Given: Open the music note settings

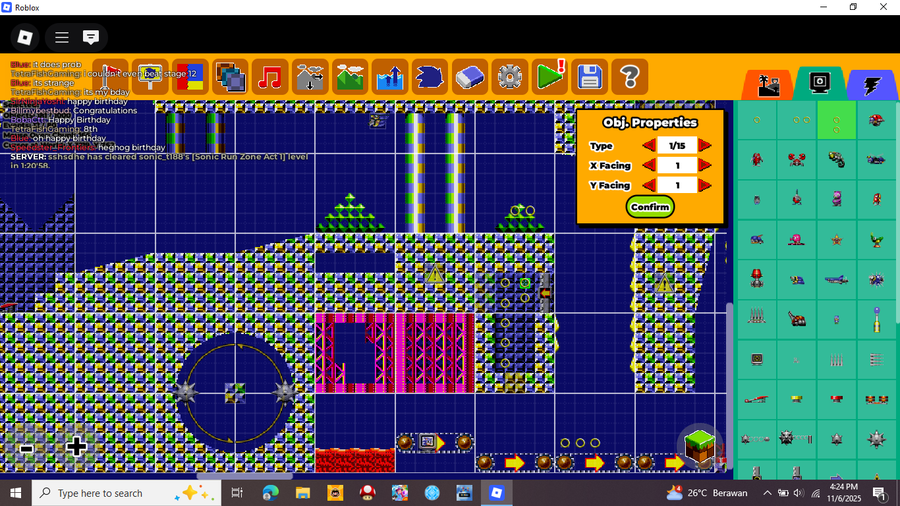Looking at the screenshot, I should click(x=270, y=76).
